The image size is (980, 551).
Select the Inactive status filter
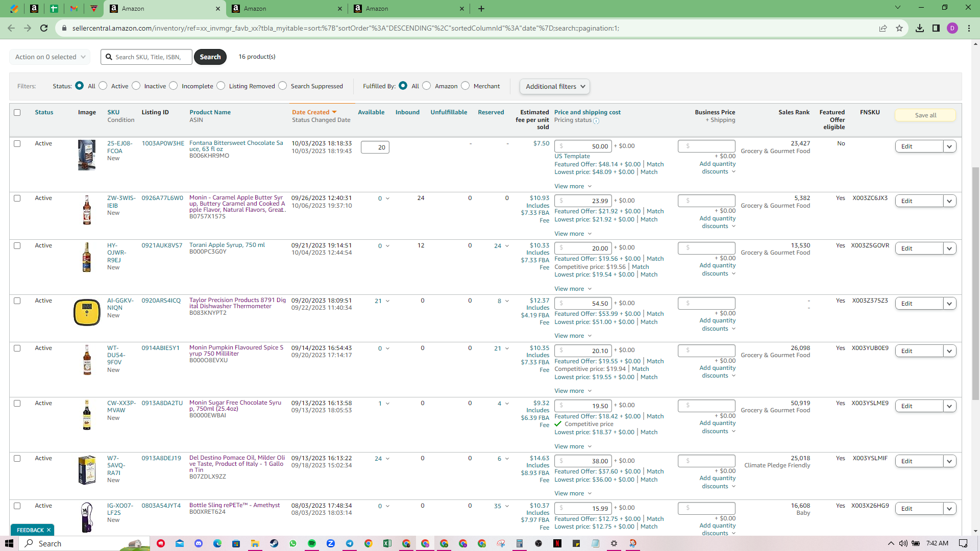tap(136, 86)
